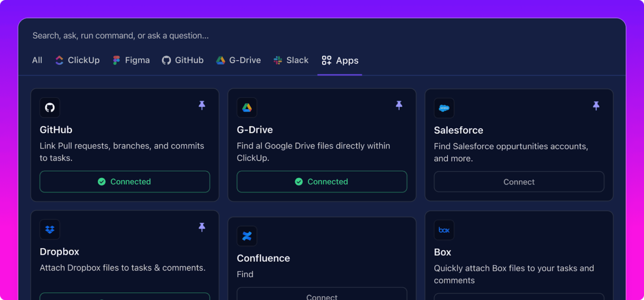Unpin the Salesforce integration
This screenshot has height=300, width=644.
point(596,106)
